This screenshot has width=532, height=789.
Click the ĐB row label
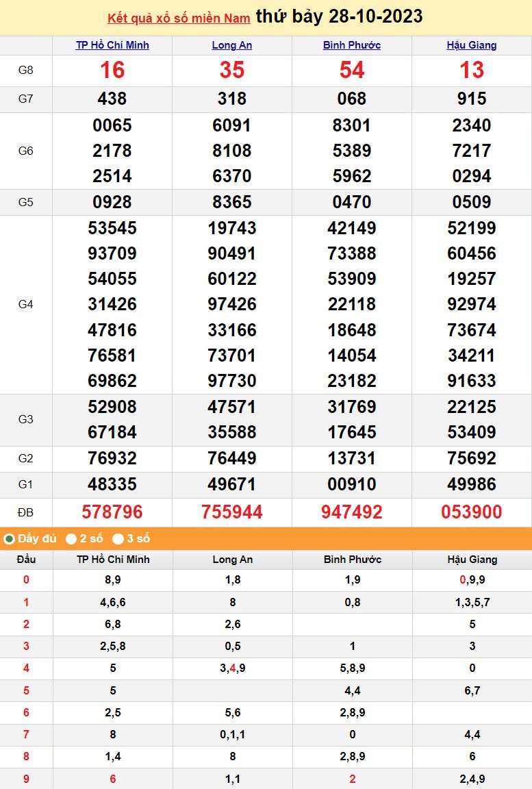pyautogui.click(x=25, y=512)
